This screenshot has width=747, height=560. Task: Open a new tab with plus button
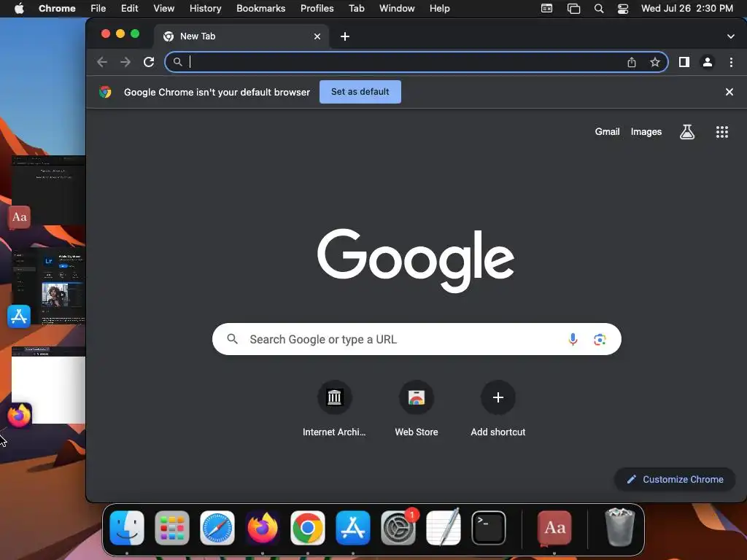(345, 36)
